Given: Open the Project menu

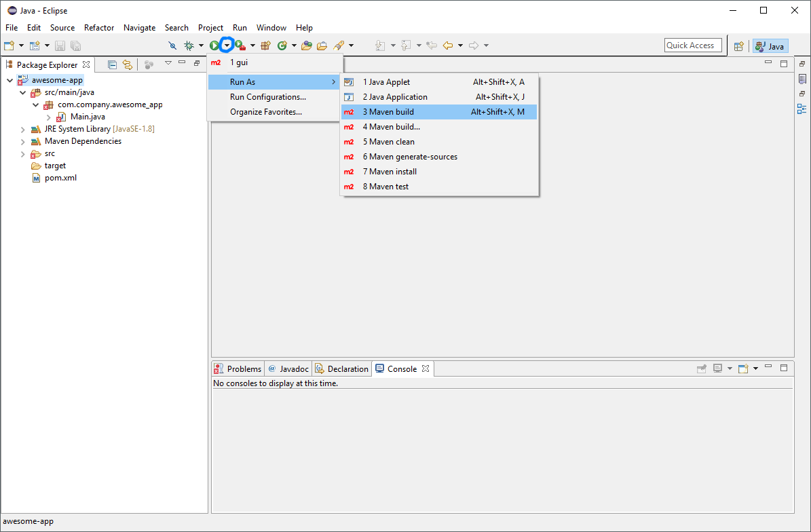Looking at the screenshot, I should (x=210, y=27).
